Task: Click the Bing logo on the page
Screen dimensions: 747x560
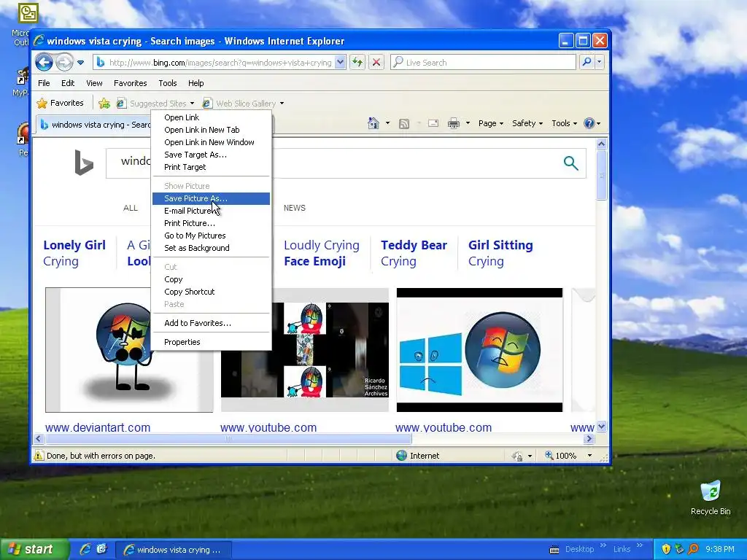Action: 84,163
